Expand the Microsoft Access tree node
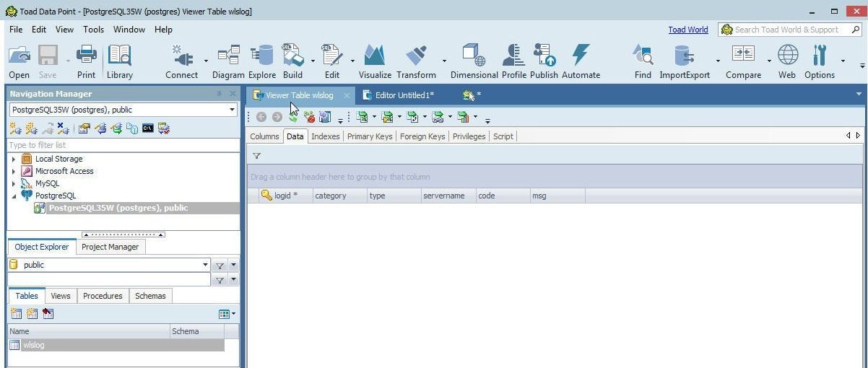 [14, 171]
